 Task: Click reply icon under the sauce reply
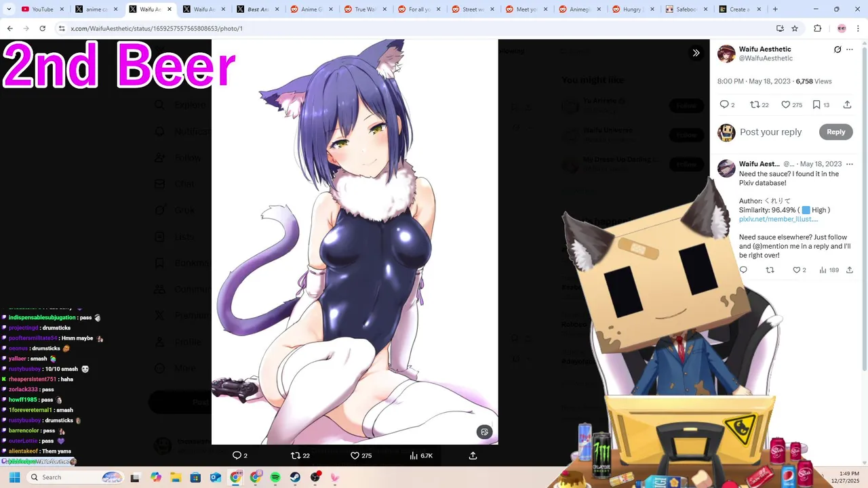(x=743, y=270)
